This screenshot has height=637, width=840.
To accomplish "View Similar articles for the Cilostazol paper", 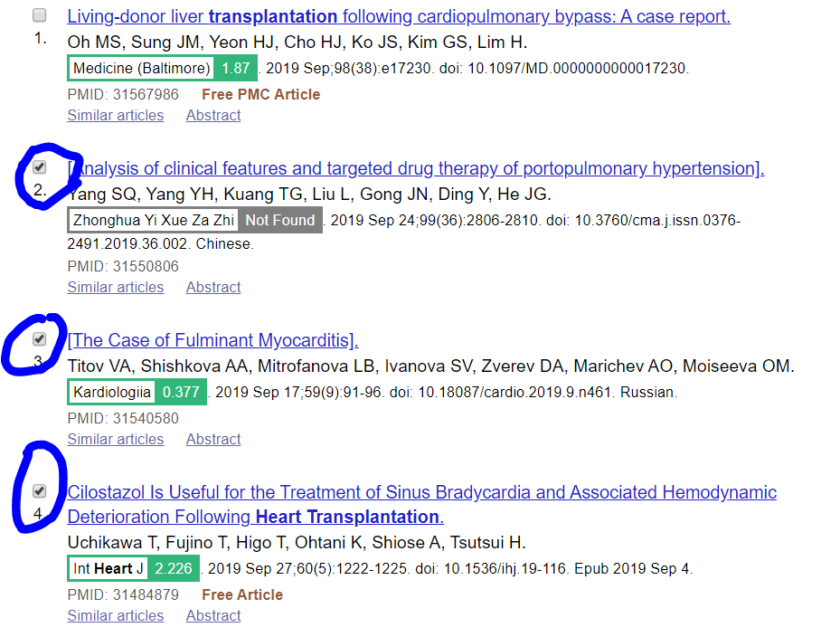I will [115, 615].
